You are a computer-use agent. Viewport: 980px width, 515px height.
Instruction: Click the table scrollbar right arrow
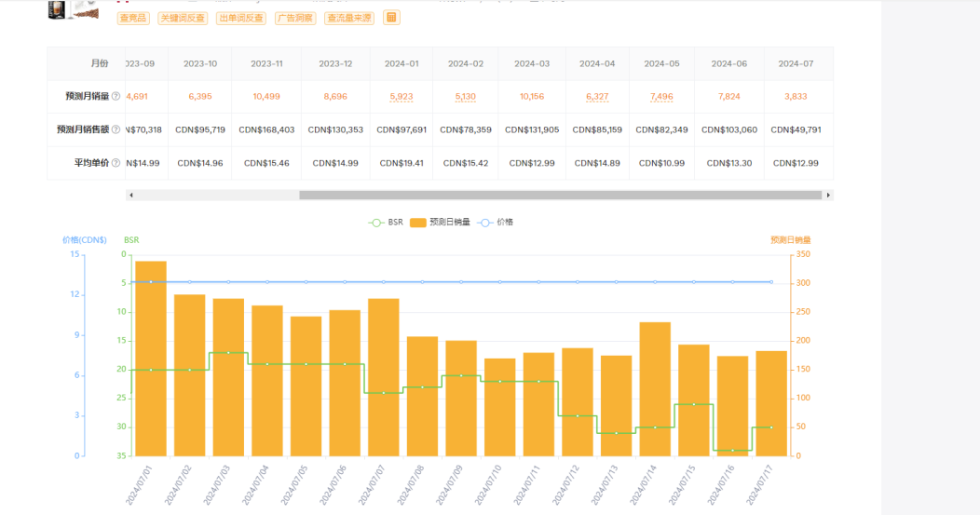pyautogui.click(x=828, y=195)
